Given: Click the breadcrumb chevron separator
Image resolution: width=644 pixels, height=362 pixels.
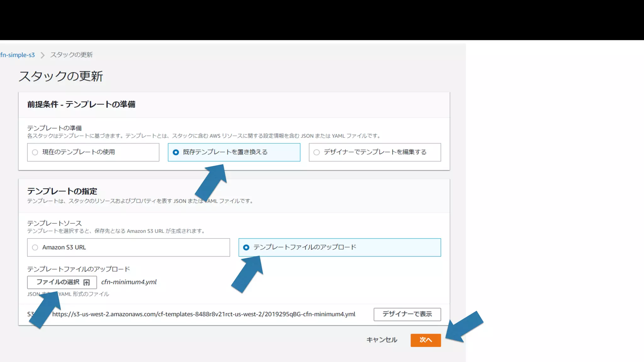Looking at the screenshot, I should [x=42, y=55].
